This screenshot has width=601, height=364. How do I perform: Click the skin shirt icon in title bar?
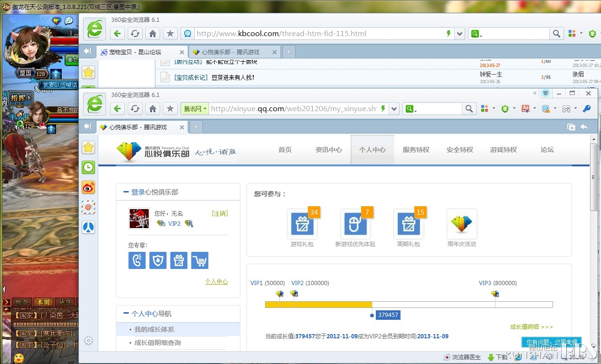[x=545, y=93]
